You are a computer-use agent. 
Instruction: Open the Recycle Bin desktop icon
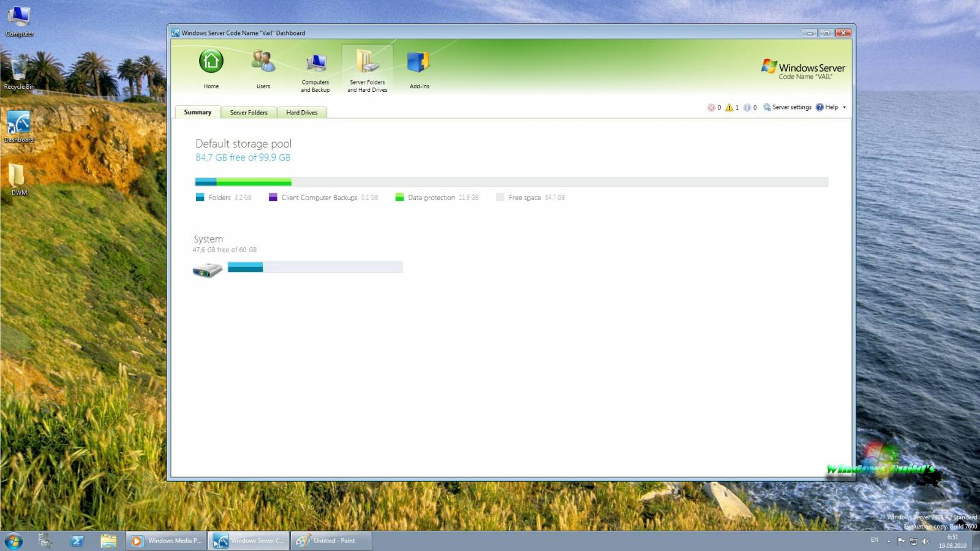click(19, 73)
